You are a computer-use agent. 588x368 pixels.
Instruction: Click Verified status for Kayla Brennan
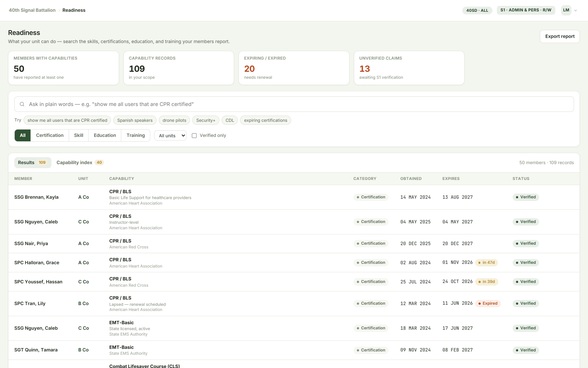(526, 197)
